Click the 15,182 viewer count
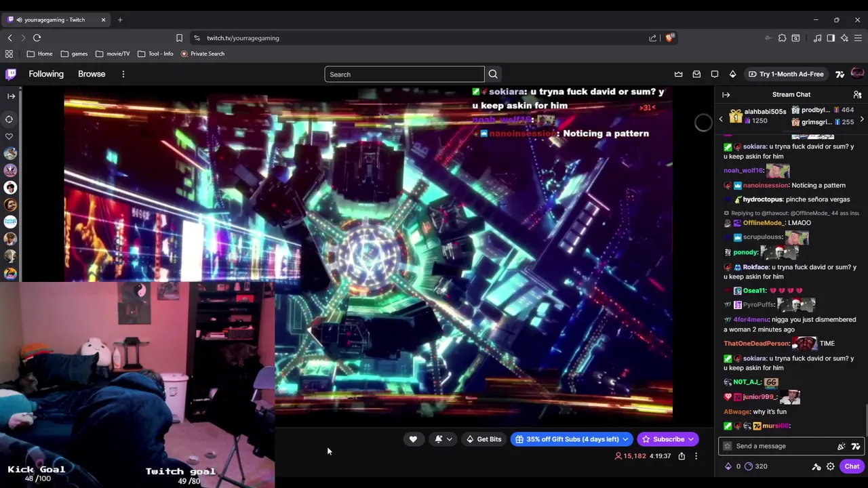Screen dimensions: 868x488 pyautogui.click(x=630, y=456)
